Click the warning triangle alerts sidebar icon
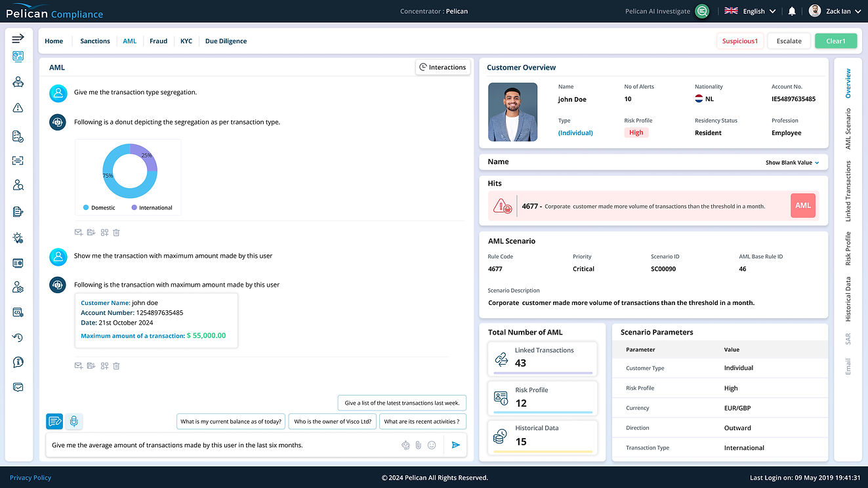868x488 pixels. pos(18,108)
